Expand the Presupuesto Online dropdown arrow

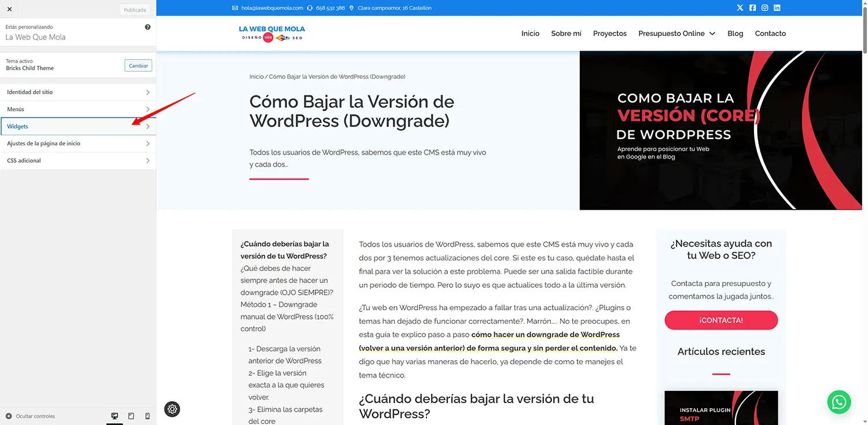(712, 34)
